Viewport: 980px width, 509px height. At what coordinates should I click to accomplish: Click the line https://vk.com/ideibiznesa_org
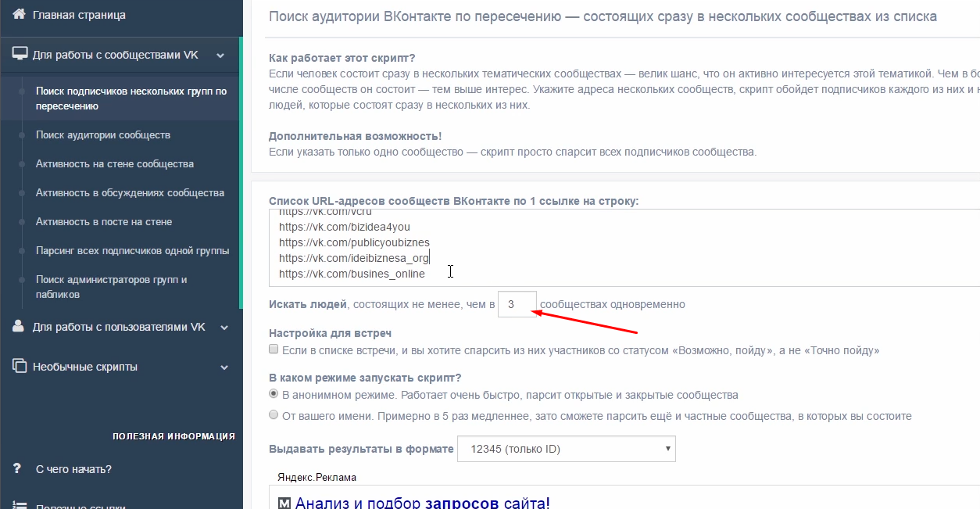(354, 258)
